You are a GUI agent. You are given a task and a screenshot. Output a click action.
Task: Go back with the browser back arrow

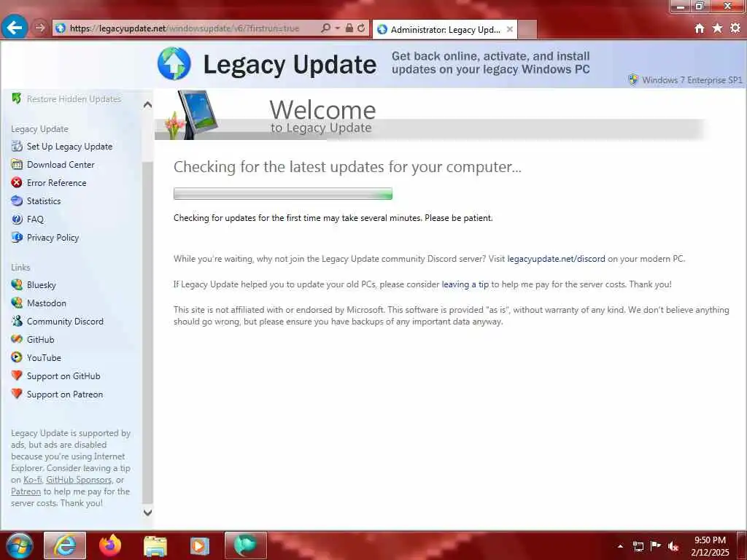14,28
